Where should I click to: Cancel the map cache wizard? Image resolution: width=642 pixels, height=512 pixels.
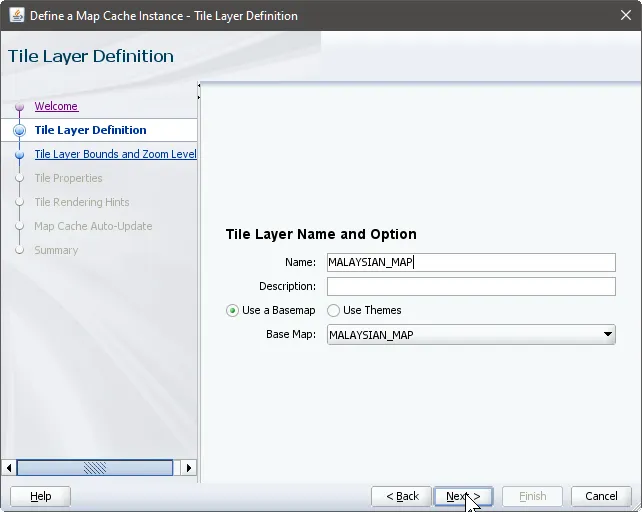coord(601,496)
